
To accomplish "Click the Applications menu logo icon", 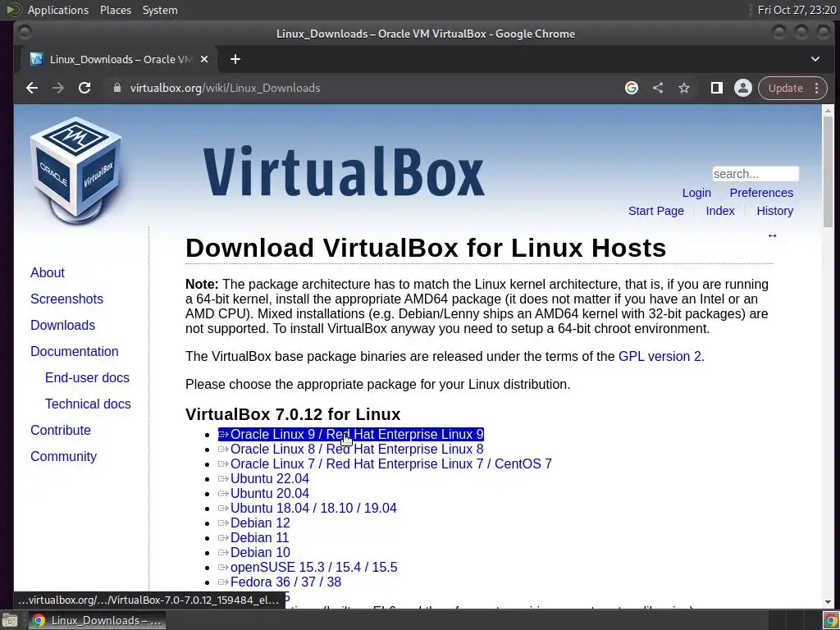I will click(13, 10).
